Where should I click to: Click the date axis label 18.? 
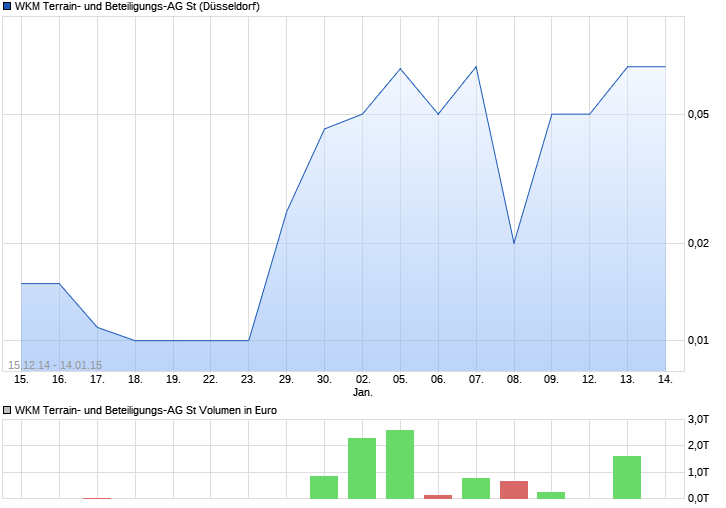click(135, 379)
